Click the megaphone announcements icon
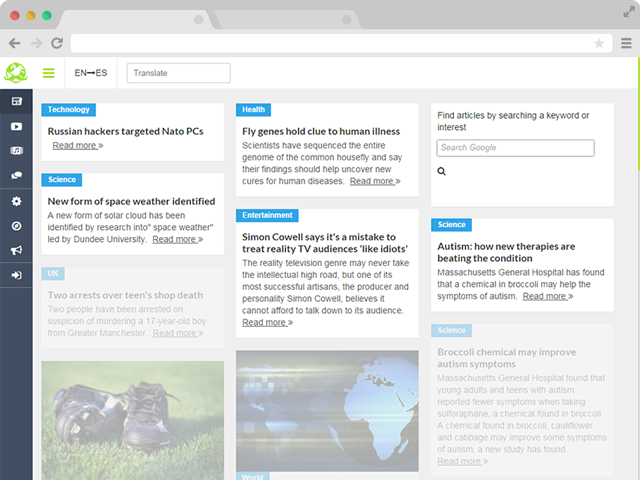The image size is (640, 480). [x=16, y=250]
